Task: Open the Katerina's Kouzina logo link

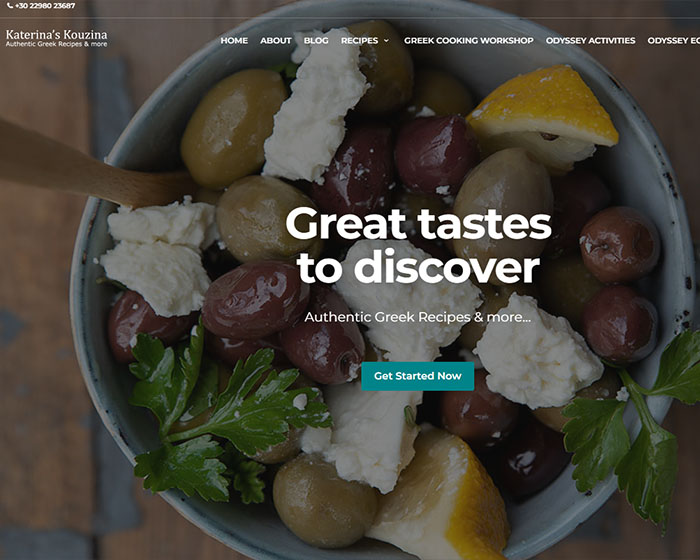Action: point(56,34)
